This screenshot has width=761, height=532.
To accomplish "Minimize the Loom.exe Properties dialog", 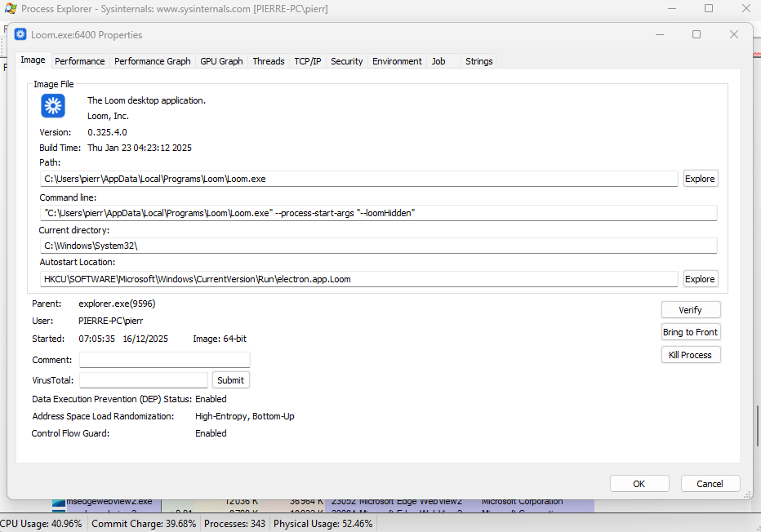I will point(660,34).
